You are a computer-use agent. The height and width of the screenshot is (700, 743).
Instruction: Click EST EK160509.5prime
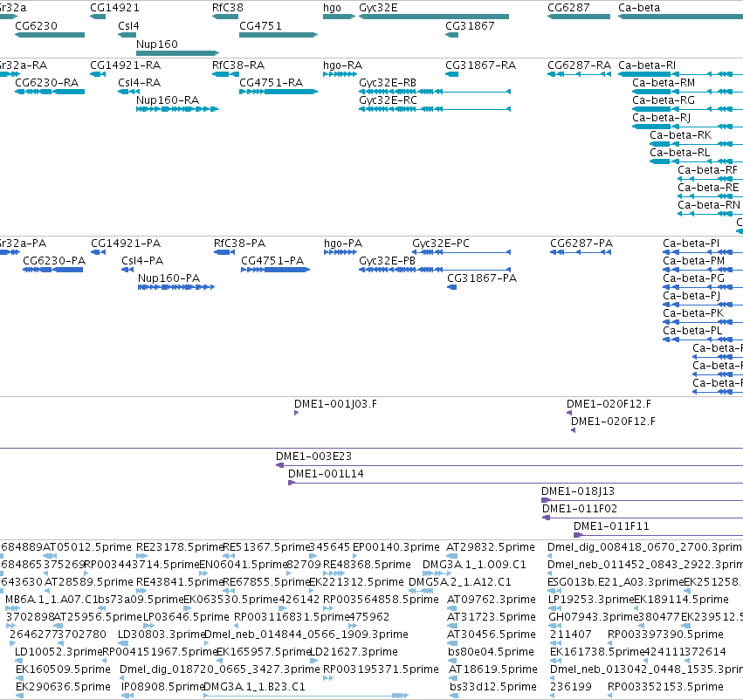click(63, 669)
